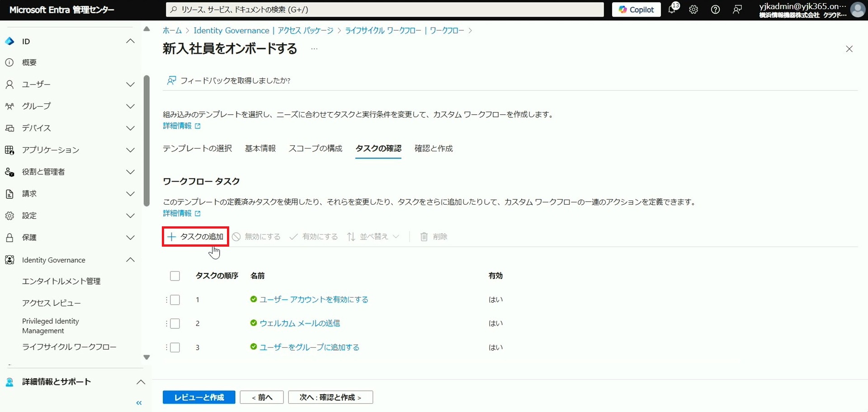Click the 無効にする prohibition icon
Screen dimensions: 868x412
(236, 237)
